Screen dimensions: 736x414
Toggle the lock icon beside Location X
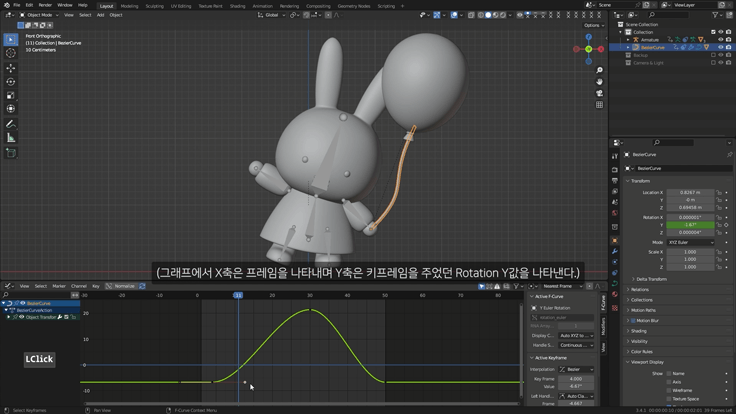click(719, 192)
